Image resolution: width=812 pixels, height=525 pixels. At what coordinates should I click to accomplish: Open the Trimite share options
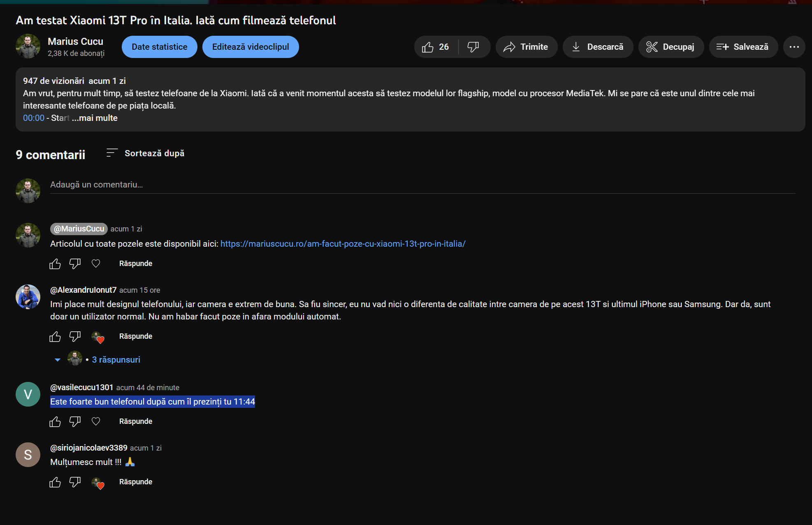point(526,47)
